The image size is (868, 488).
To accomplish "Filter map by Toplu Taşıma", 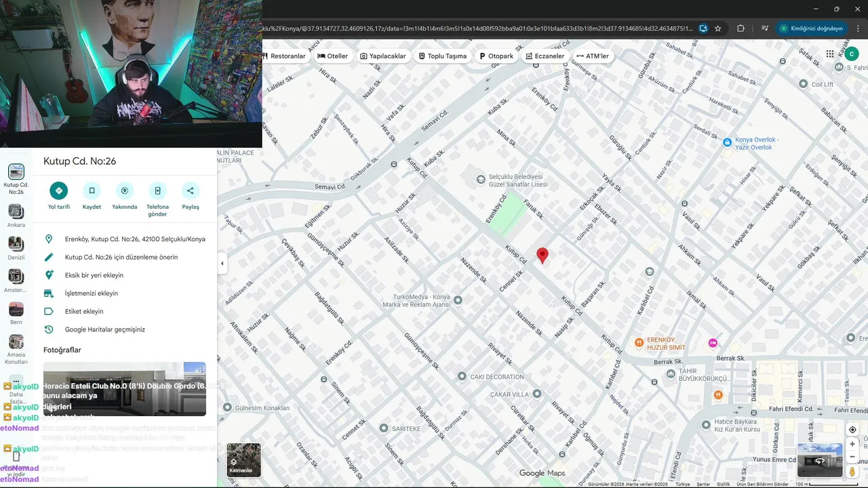I will (x=443, y=56).
